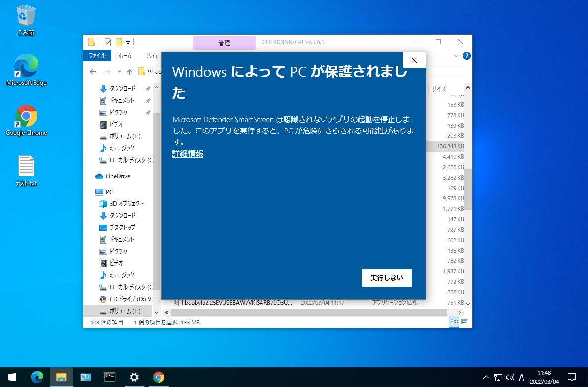The height and width of the screenshot is (387, 588).
Task: Open the 詳細情報 link in SmartScreen dialog
Action: (x=188, y=154)
